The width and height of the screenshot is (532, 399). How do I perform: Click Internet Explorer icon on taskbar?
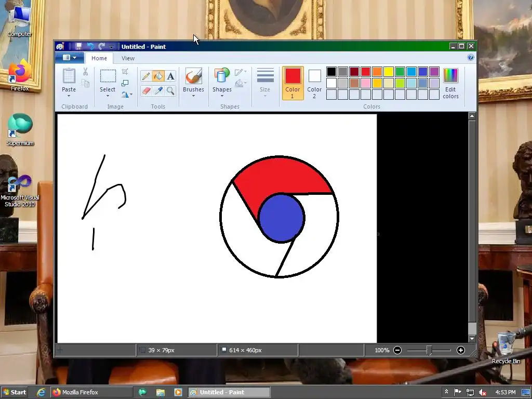pyautogui.click(x=41, y=392)
